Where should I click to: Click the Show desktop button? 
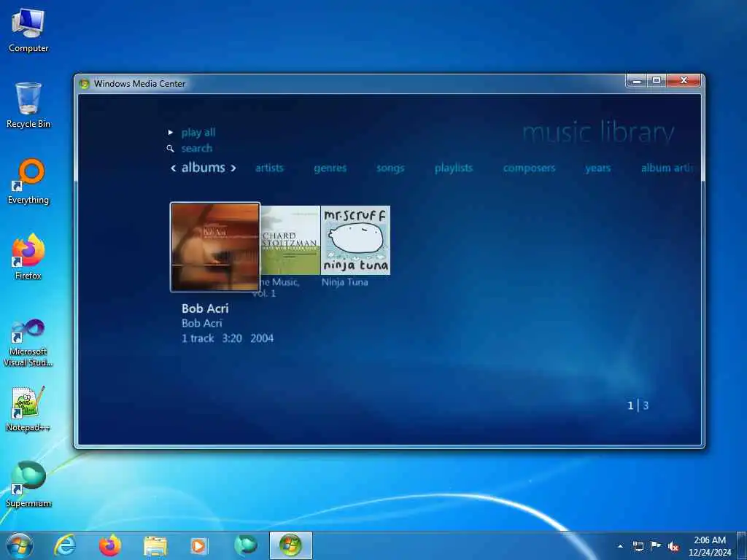point(742,546)
